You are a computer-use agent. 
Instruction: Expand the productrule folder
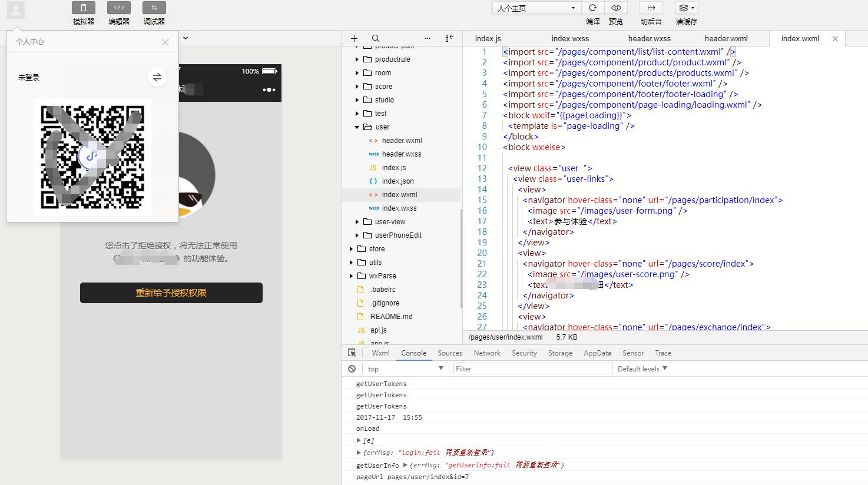coord(357,59)
